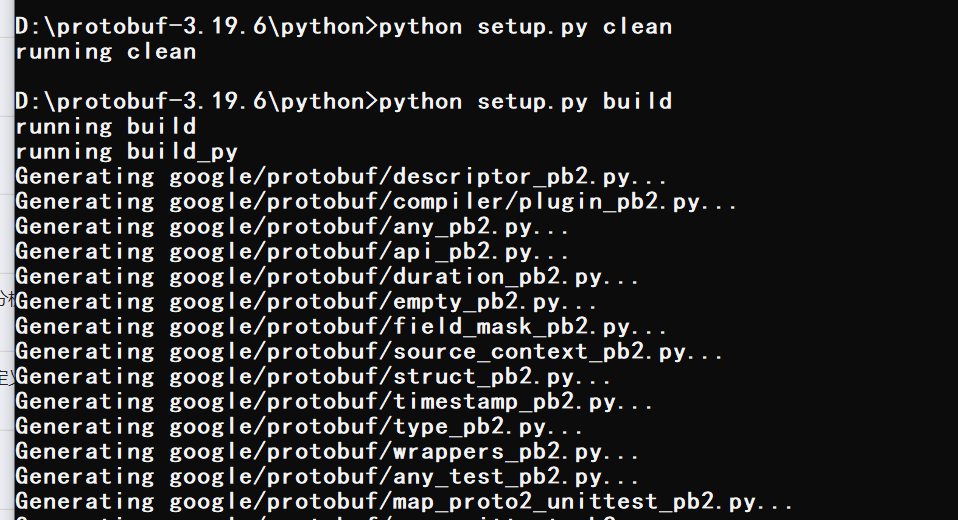Select the descriptor_pb2.py generating line
The height and width of the screenshot is (520, 958).
coord(341,177)
